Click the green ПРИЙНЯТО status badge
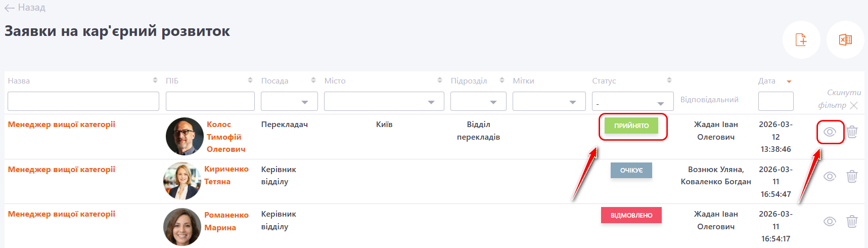 tap(631, 126)
